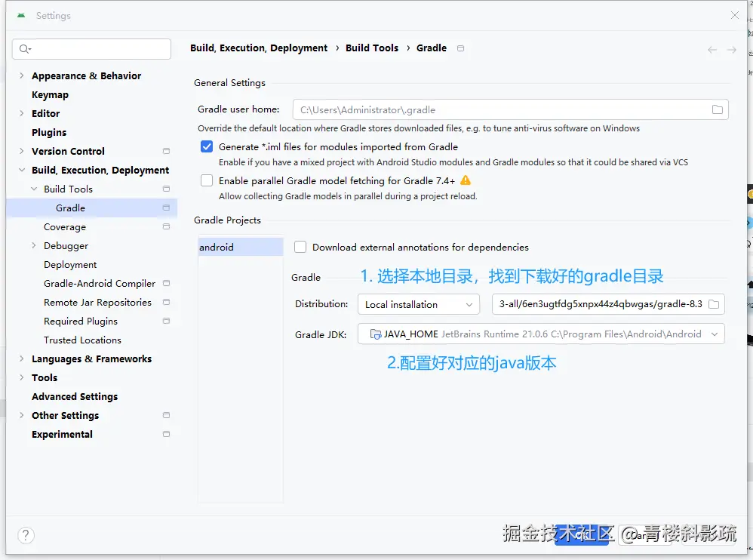Click project-level icon next to Gradle breadcrumb
The image size is (753, 560).
[460, 48]
